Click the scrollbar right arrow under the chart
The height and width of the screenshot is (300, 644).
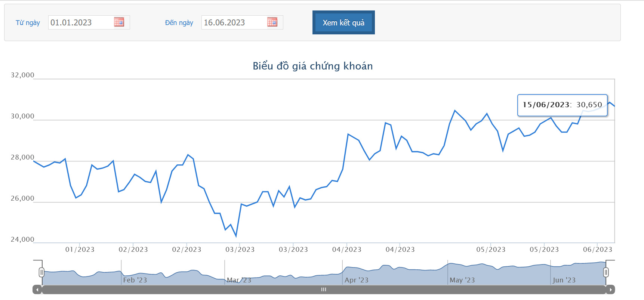coord(610,290)
